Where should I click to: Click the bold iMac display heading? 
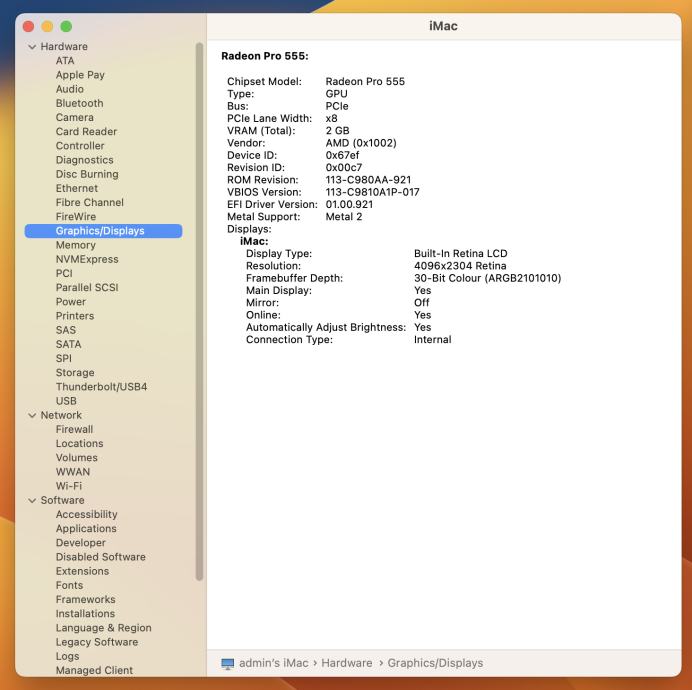pos(254,241)
